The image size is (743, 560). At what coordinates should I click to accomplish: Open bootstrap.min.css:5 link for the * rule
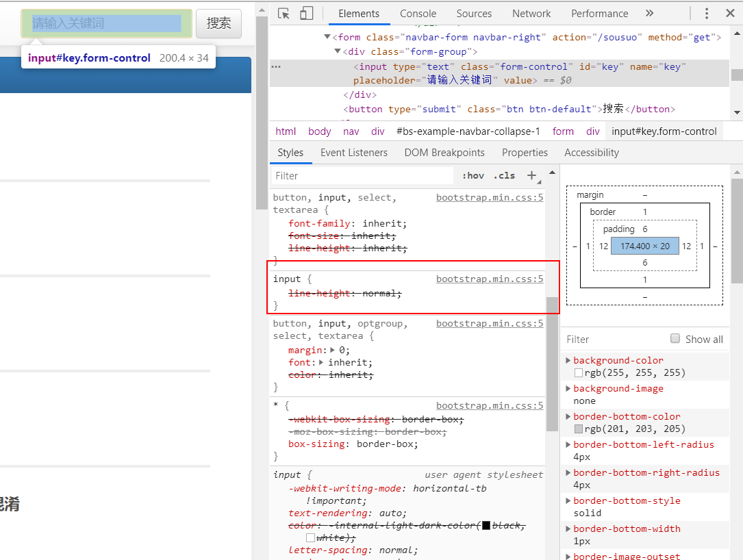490,405
